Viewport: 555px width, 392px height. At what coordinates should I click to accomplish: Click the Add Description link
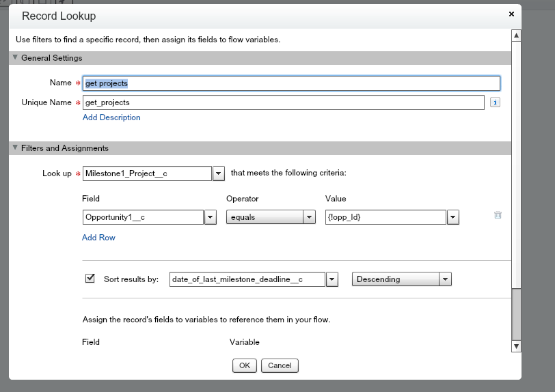(x=111, y=117)
